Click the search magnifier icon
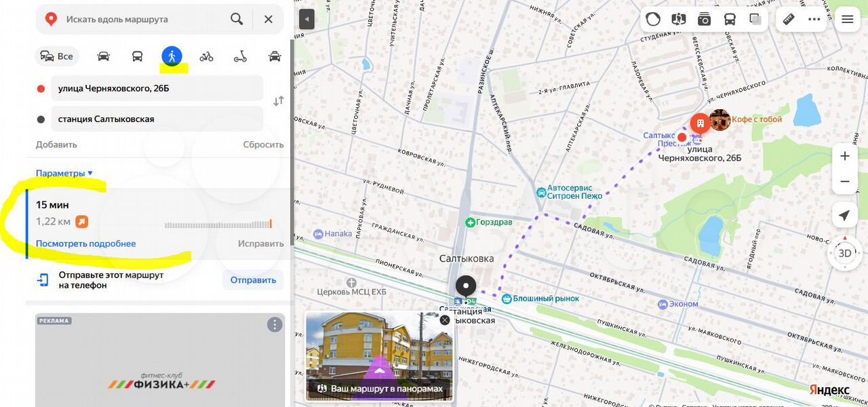 (237, 19)
